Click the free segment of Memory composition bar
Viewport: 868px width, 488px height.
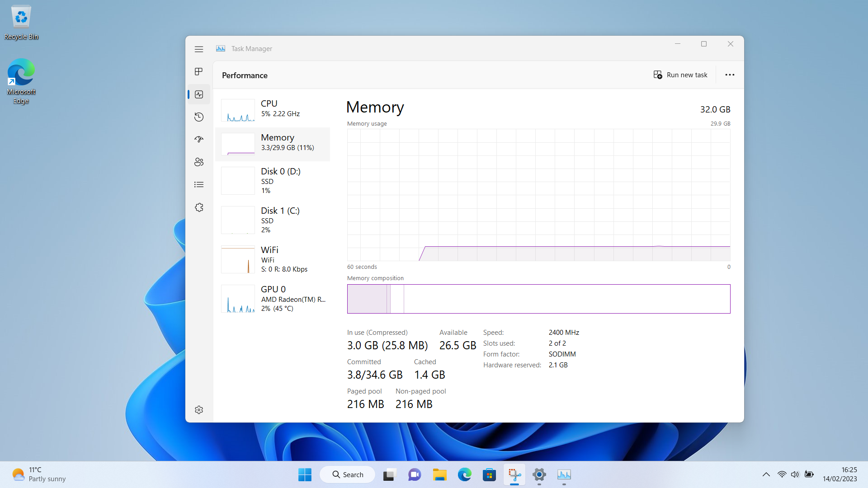click(567, 299)
